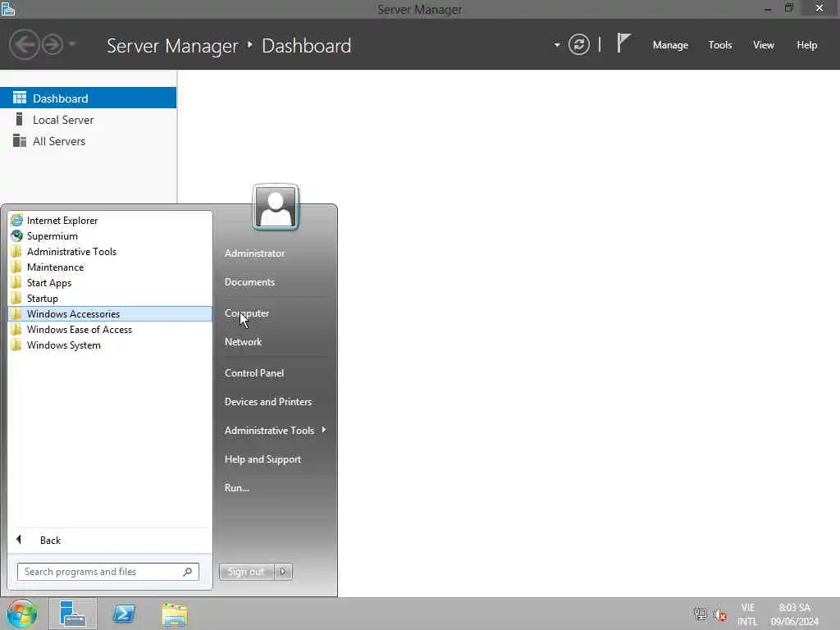Open Help and Support
Viewport: 840px width, 630px height.
pyautogui.click(x=262, y=459)
